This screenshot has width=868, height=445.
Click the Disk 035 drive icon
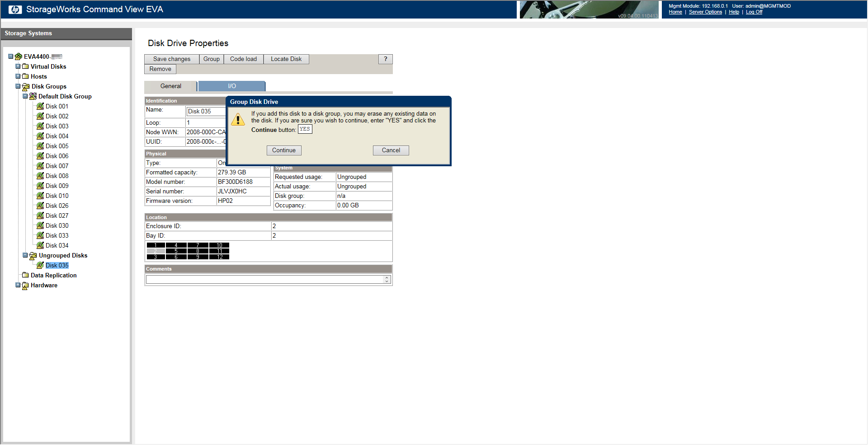pyautogui.click(x=40, y=266)
